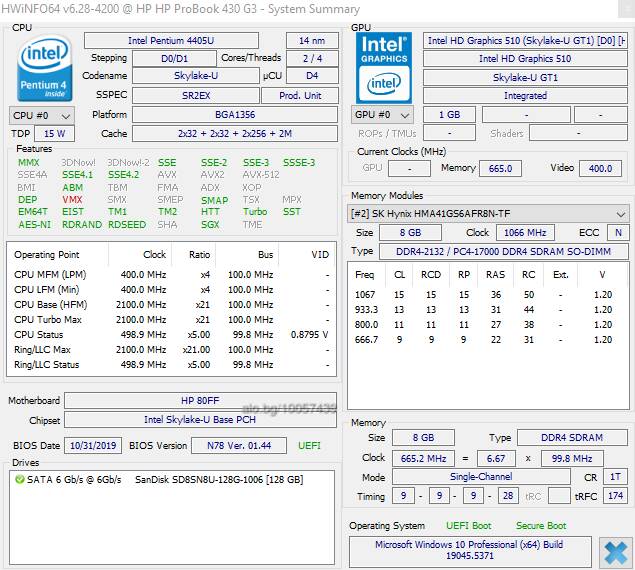Click the Secure Boot label
635x570 pixels.
point(541,526)
